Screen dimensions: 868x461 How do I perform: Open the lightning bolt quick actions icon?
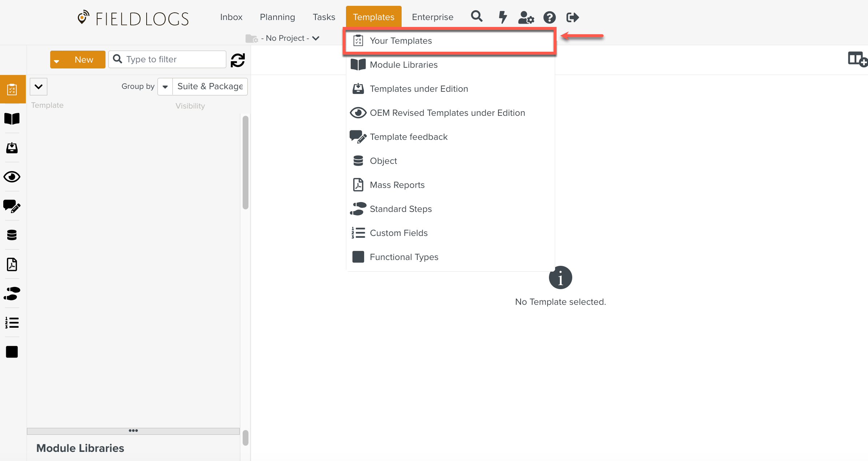point(503,17)
